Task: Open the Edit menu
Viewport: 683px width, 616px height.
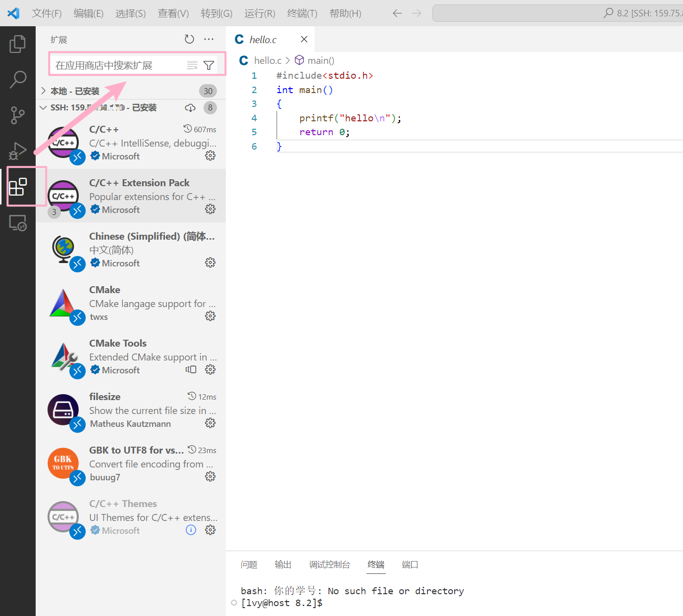Action: [x=89, y=13]
